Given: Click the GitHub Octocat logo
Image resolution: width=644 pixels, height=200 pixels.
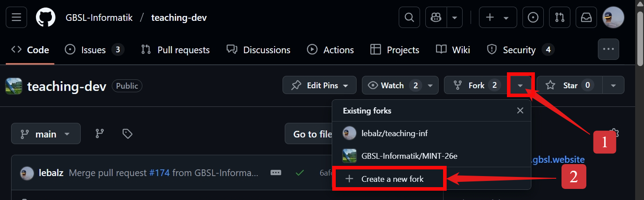Looking at the screenshot, I should (45, 17).
